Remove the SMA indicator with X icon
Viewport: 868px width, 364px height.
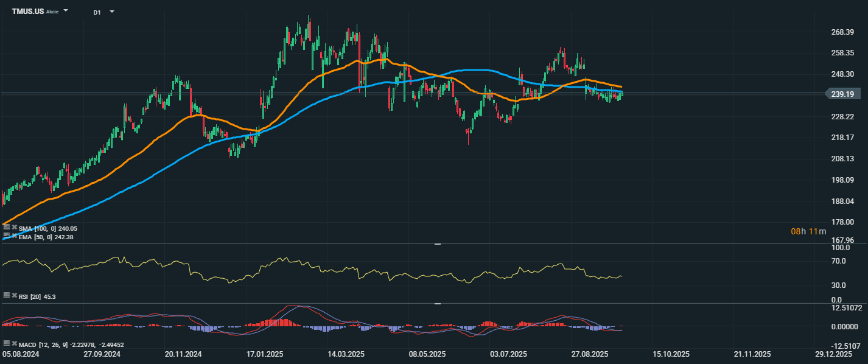tap(14, 228)
